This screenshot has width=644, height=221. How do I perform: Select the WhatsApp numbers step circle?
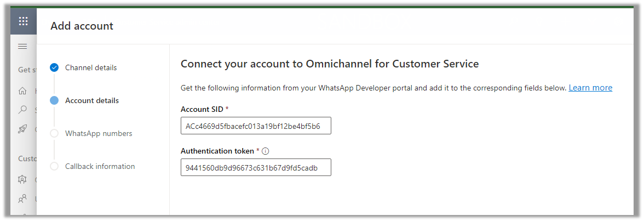tap(54, 133)
